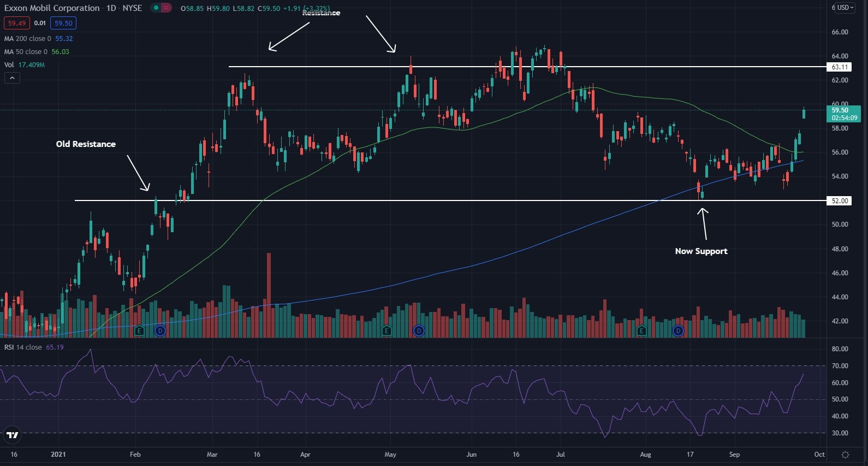
Task: Click the 'Old Resistance' text annotation
Action: (x=86, y=144)
